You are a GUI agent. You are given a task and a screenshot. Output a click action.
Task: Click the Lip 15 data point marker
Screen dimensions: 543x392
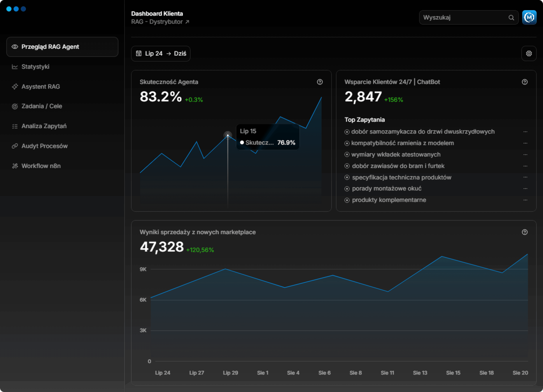click(227, 135)
